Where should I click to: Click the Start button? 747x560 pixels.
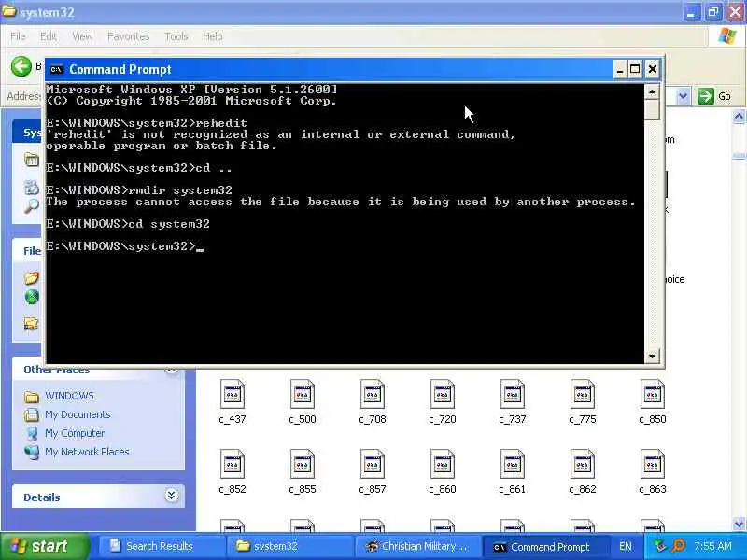[45, 546]
